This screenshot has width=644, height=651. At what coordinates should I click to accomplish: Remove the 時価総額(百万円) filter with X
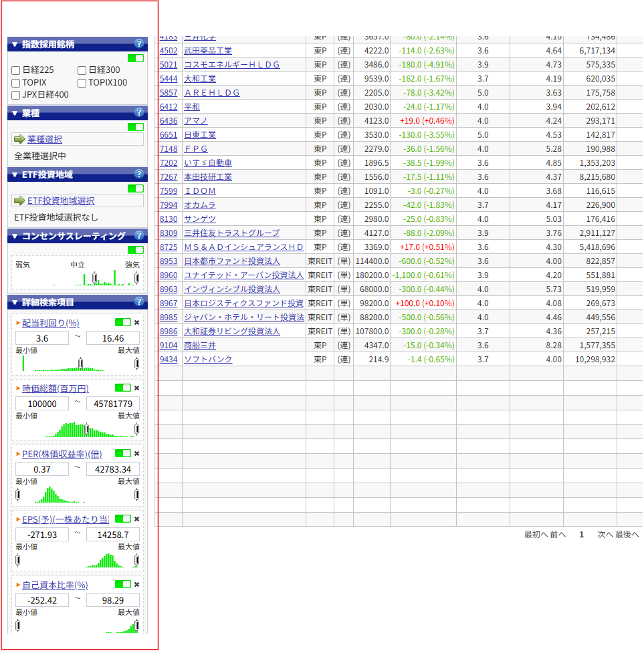[x=137, y=388]
